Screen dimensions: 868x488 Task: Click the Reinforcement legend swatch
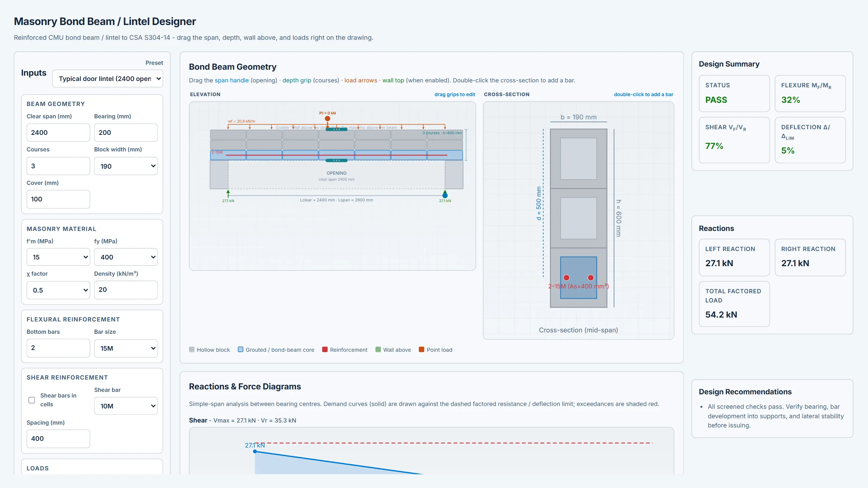[325, 350]
